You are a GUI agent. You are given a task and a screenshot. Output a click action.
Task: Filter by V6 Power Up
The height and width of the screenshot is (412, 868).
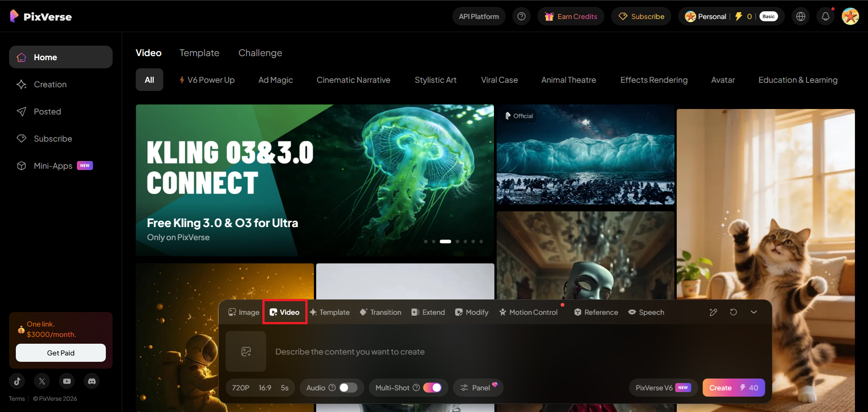(x=207, y=80)
